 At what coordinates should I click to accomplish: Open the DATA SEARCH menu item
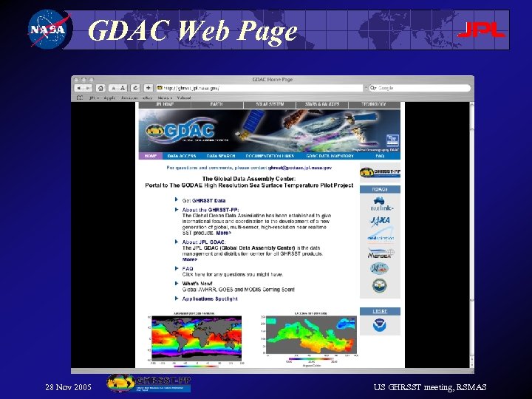click(x=221, y=156)
